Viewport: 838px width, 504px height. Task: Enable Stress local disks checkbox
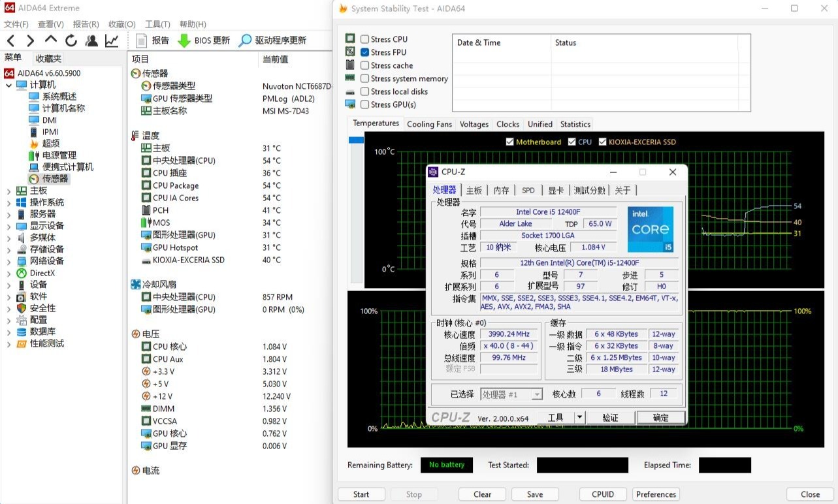click(x=364, y=91)
